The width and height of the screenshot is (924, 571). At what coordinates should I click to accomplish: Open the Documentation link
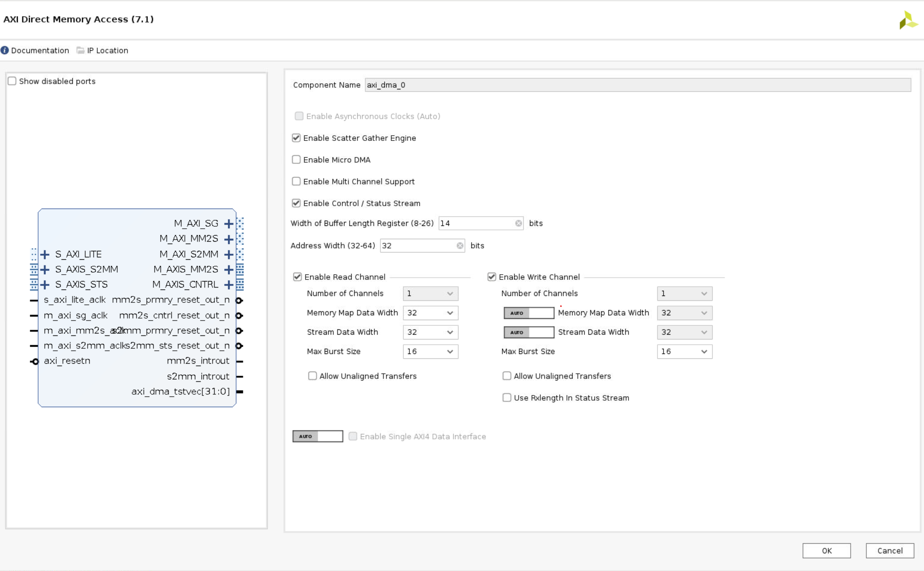click(40, 50)
